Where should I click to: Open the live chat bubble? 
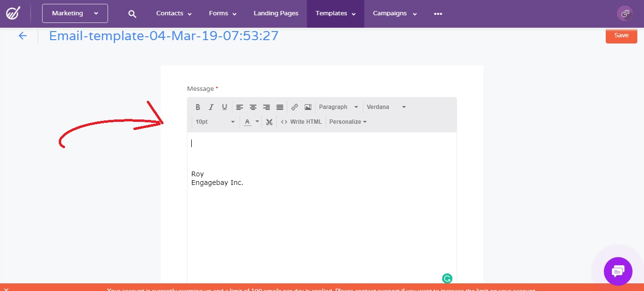pyautogui.click(x=618, y=271)
